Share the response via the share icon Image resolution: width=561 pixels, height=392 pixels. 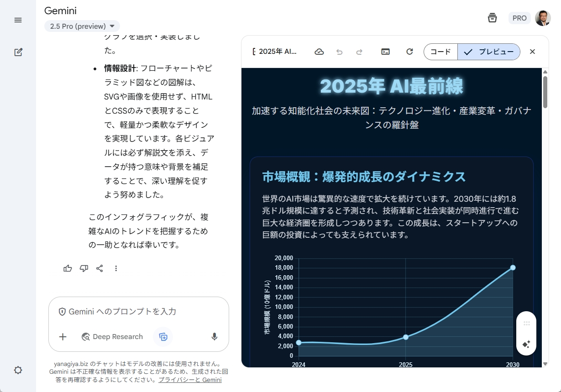100,268
